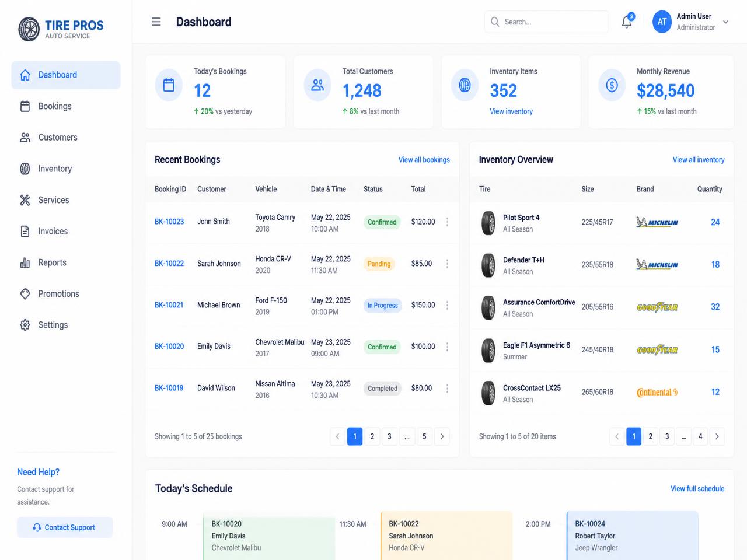Click the CrossContact LX25 tire image
Screen dimensions: 747x560
(488, 393)
